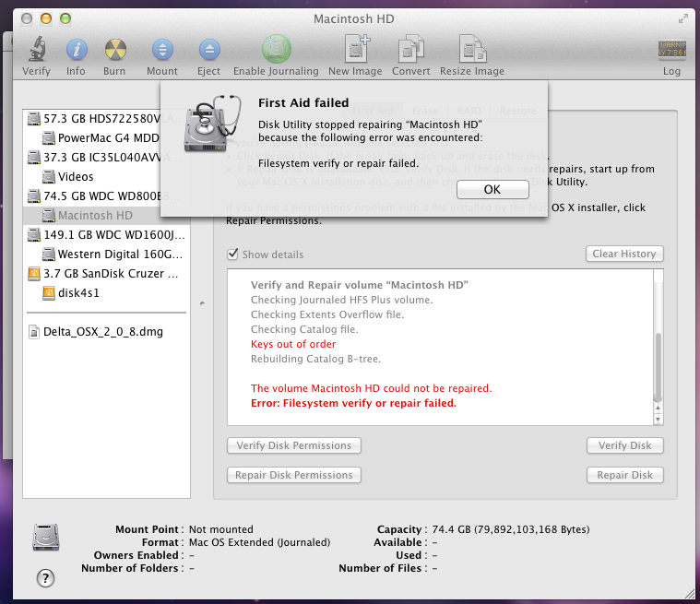700x604 pixels.
Task: Click the Burn toolbar icon
Action: [x=115, y=49]
